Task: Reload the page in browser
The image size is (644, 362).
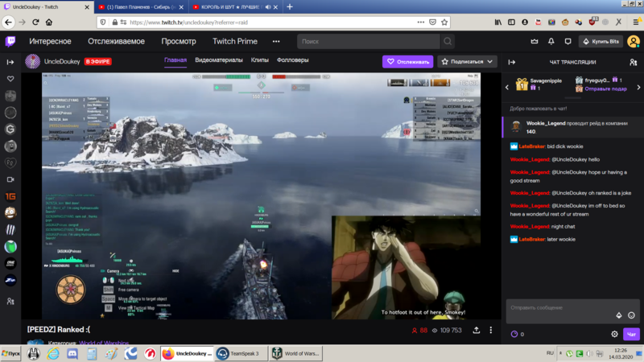Action: click(x=35, y=23)
